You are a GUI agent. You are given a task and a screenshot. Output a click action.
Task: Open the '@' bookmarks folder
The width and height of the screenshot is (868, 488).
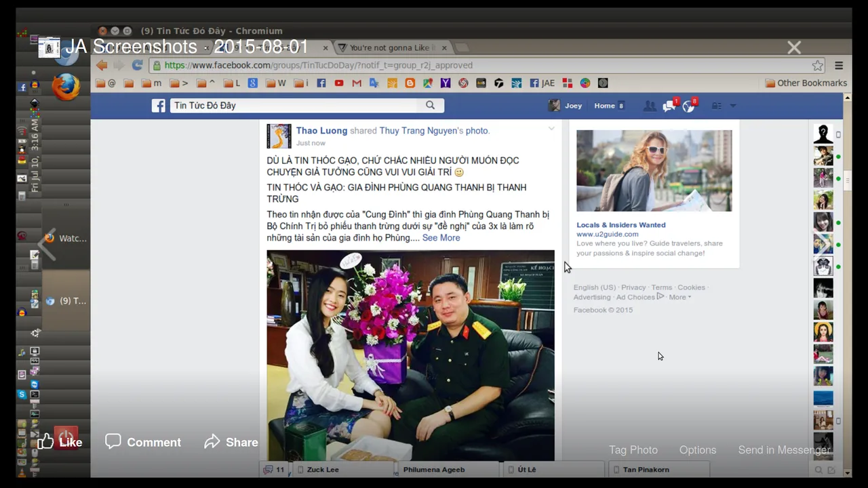[x=106, y=83]
